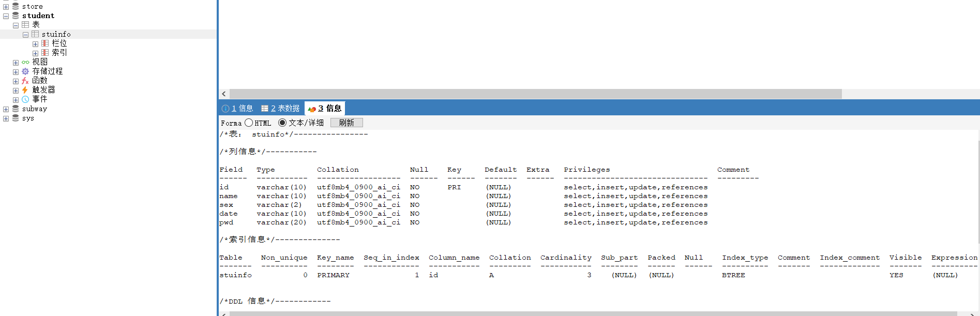Click the upper pane horizontal scrollbar thumb
Viewport: 980px width, 316px height.
[x=535, y=94]
